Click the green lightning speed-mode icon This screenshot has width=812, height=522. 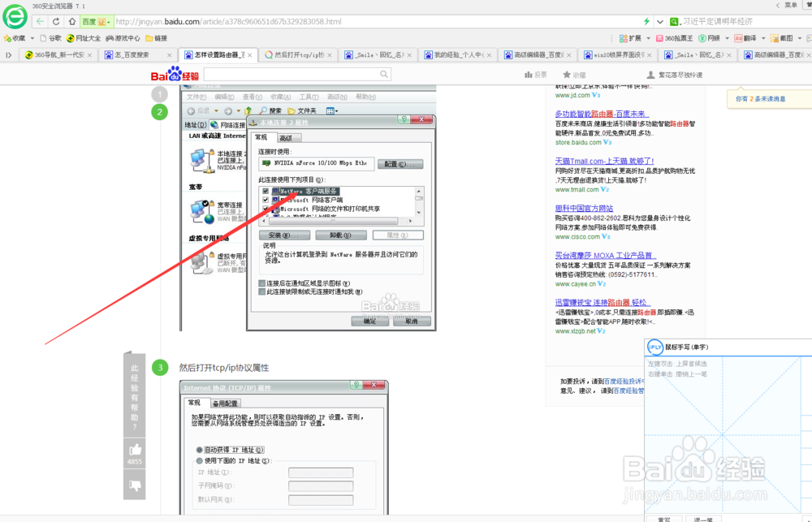click(646, 22)
